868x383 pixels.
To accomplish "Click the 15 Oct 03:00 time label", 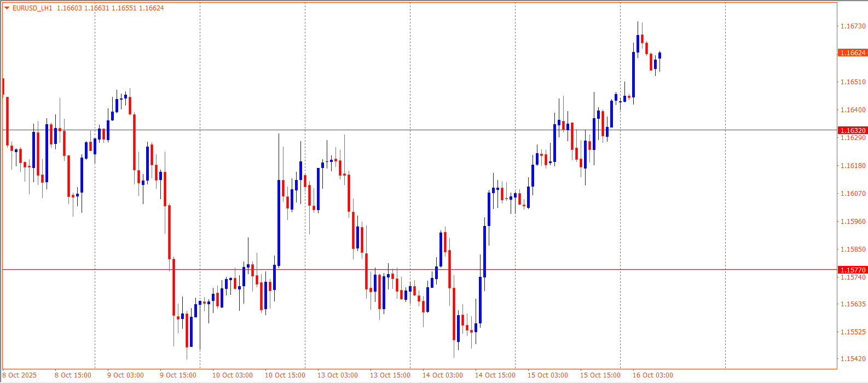I will click(547, 375).
